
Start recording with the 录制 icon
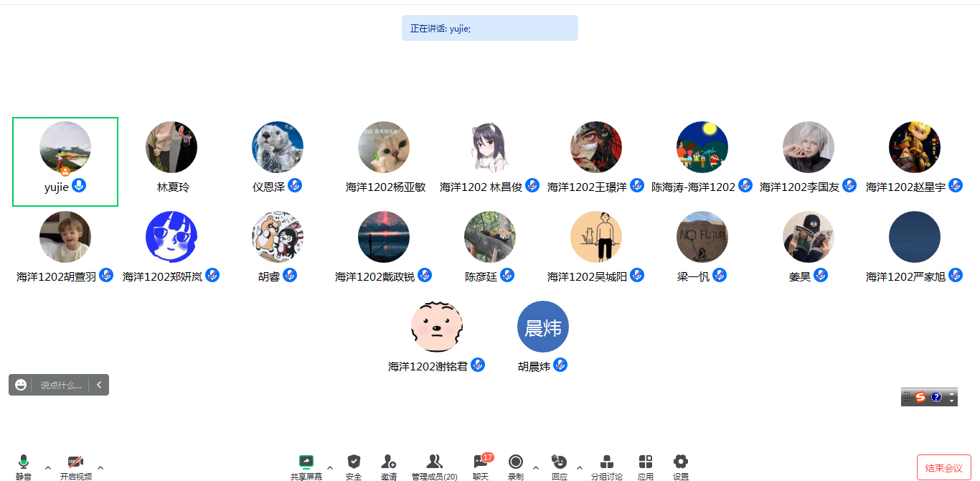pos(516,461)
